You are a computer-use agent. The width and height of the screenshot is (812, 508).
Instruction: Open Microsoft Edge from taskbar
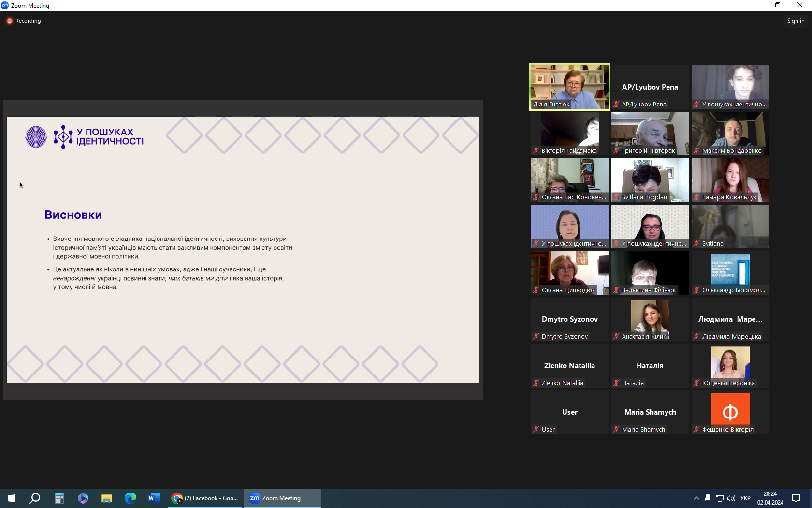tap(130, 498)
